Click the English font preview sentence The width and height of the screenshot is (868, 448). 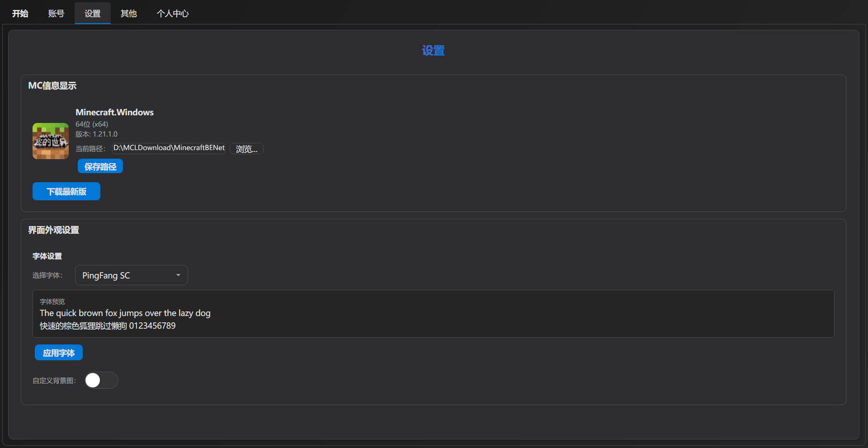coord(125,313)
